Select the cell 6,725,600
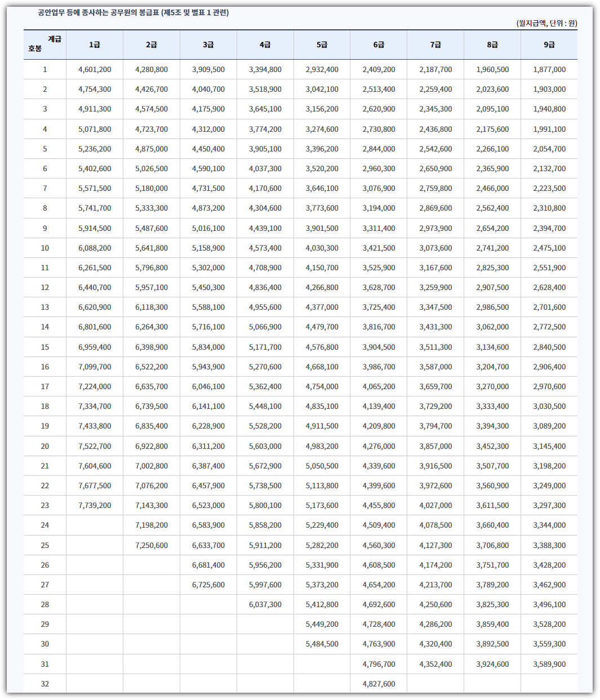 pos(208,585)
